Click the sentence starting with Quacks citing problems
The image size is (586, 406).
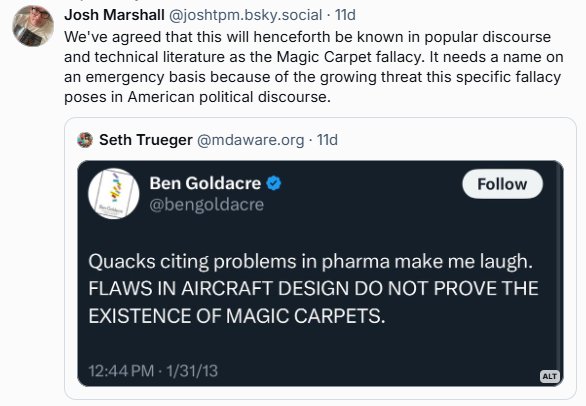(x=311, y=261)
